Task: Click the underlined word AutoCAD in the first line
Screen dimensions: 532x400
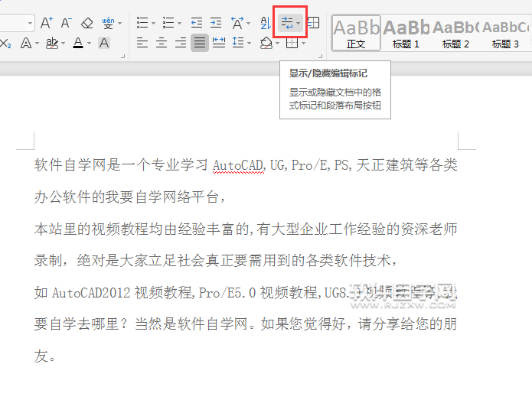Action: coord(238,165)
